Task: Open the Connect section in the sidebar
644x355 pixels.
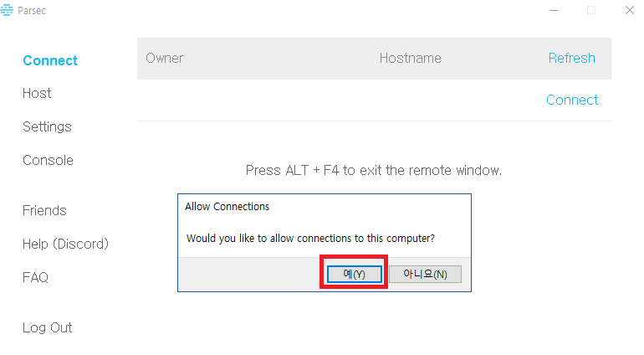Action: pyautogui.click(x=50, y=60)
